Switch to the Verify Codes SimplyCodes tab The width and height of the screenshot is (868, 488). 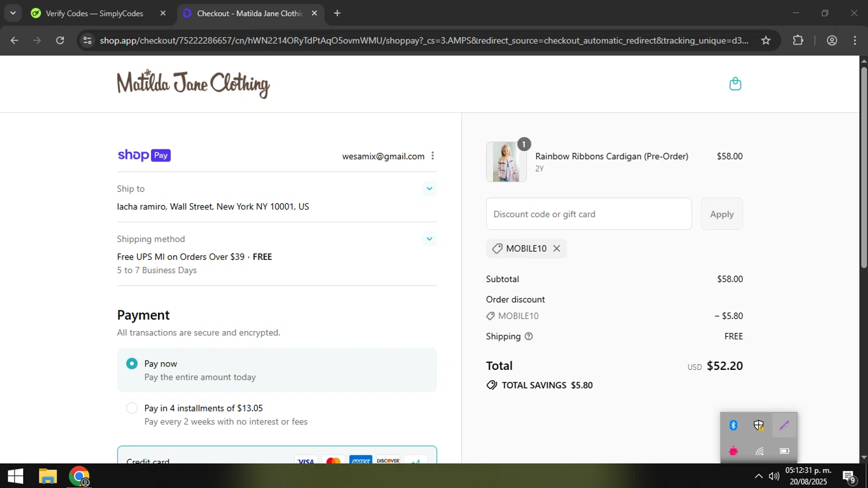pos(94,13)
